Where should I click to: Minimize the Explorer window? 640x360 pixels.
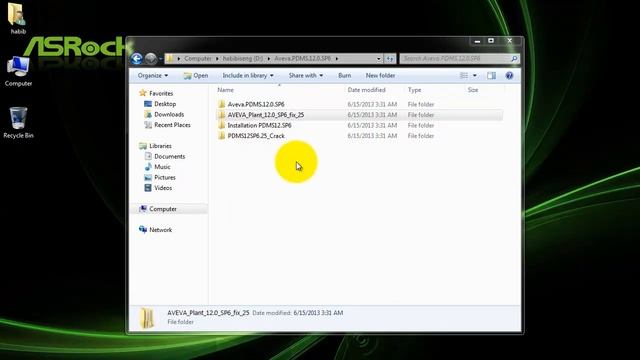[477, 41]
